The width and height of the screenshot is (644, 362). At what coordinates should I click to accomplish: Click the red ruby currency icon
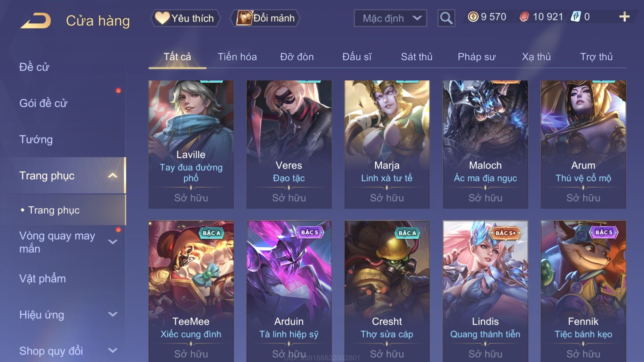pos(524,17)
